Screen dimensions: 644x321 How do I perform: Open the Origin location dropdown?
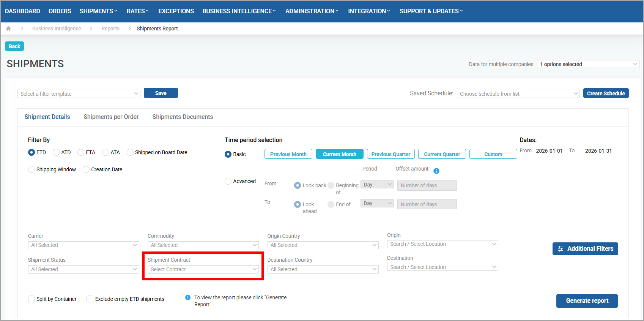(442, 244)
